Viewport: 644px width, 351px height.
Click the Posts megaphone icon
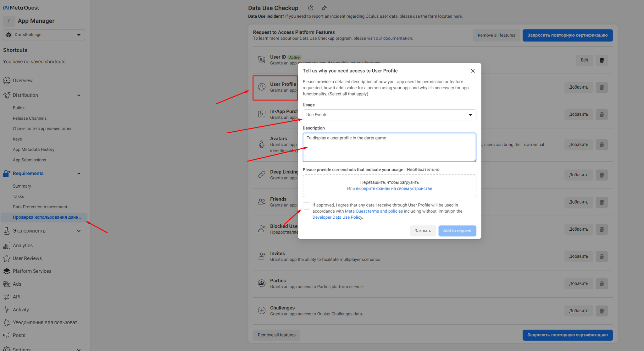tap(7, 335)
